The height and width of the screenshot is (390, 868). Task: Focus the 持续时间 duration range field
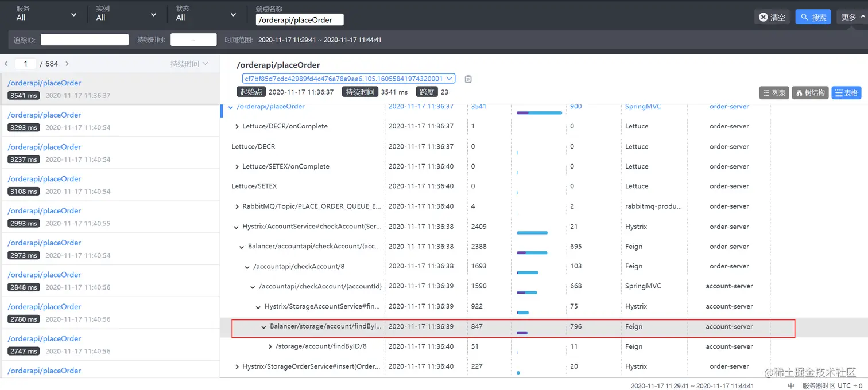(x=193, y=40)
